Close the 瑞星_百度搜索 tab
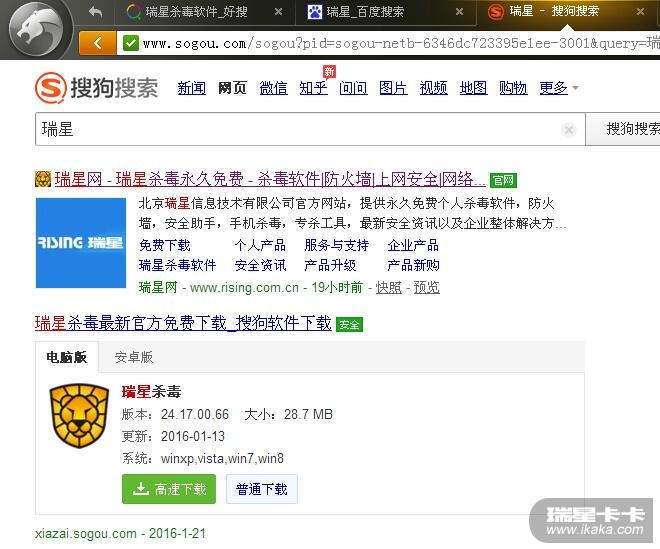This screenshot has height=549, width=660. (459, 12)
